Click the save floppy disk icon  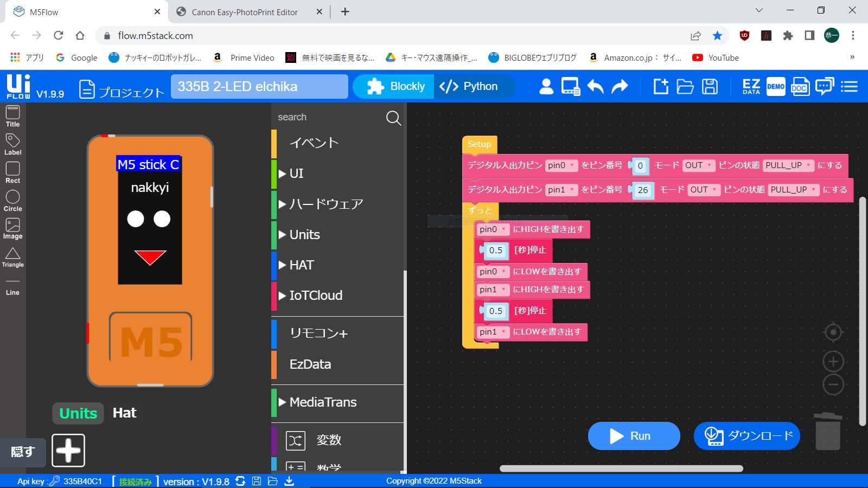click(710, 87)
